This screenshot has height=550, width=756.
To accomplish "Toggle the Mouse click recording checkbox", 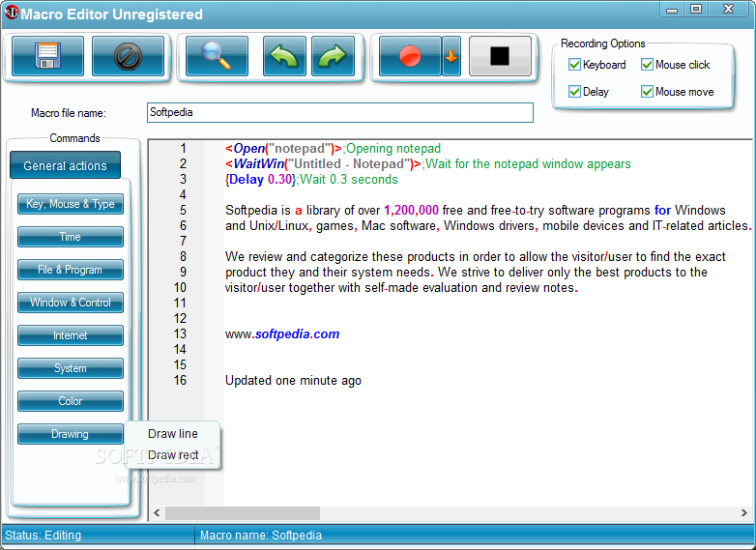I will pyautogui.click(x=647, y=65).
